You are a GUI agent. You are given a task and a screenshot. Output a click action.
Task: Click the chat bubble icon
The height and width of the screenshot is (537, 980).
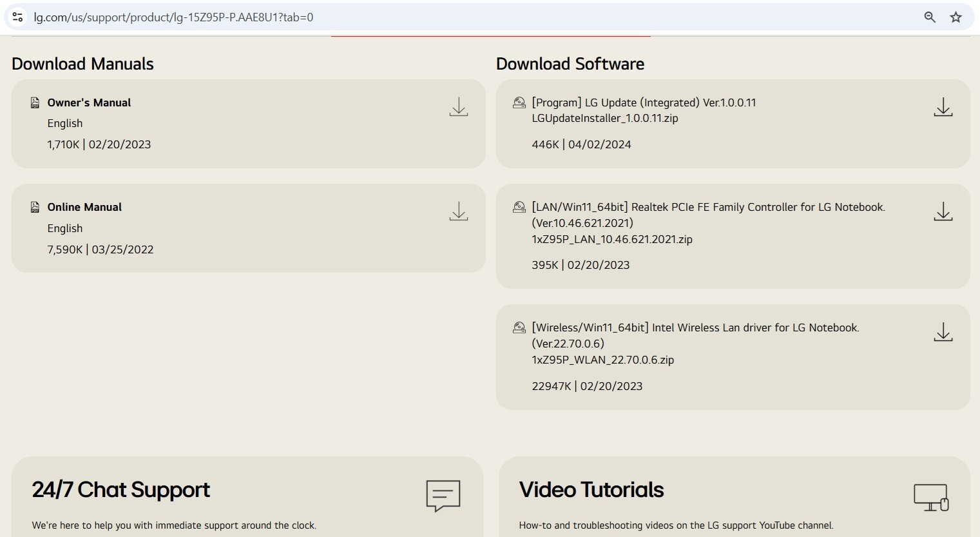coord(443,496)
